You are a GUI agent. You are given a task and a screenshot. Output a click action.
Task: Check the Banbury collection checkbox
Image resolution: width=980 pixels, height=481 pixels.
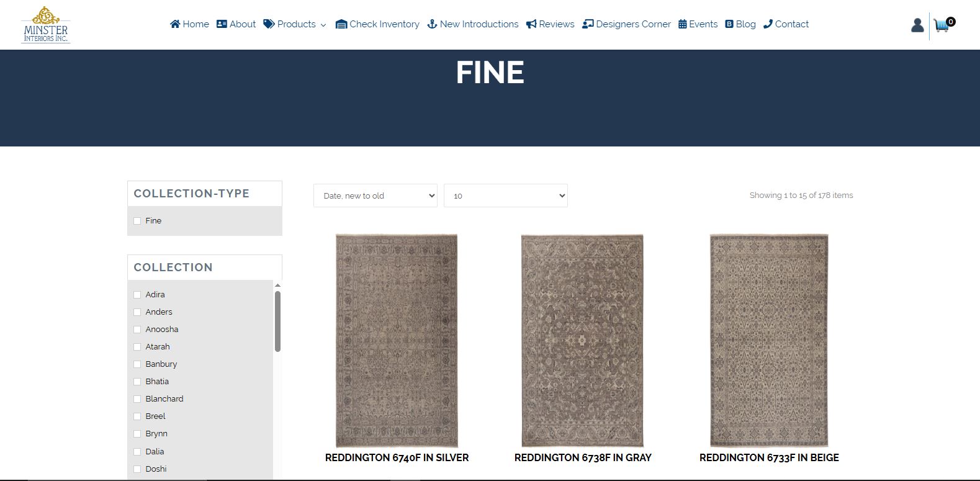click(x=137, y=364)
